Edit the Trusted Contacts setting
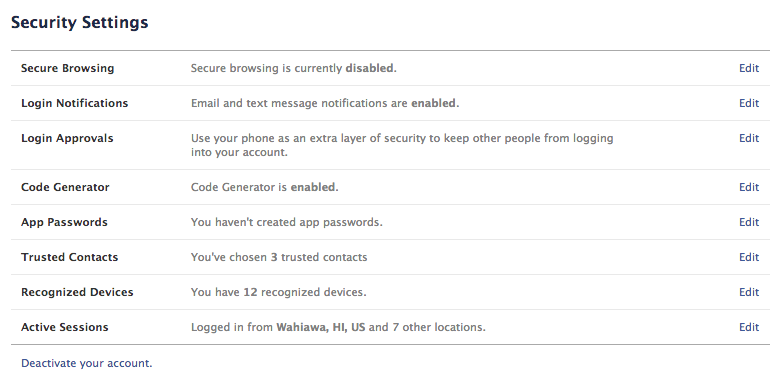The image size is (782, 378). (x=749, y=257)
